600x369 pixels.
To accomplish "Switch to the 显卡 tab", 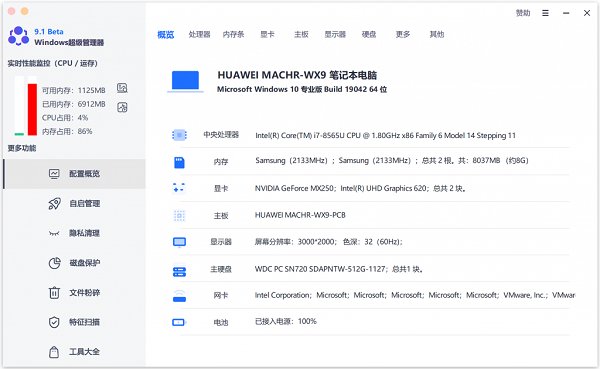I will [x=267, y=34].
